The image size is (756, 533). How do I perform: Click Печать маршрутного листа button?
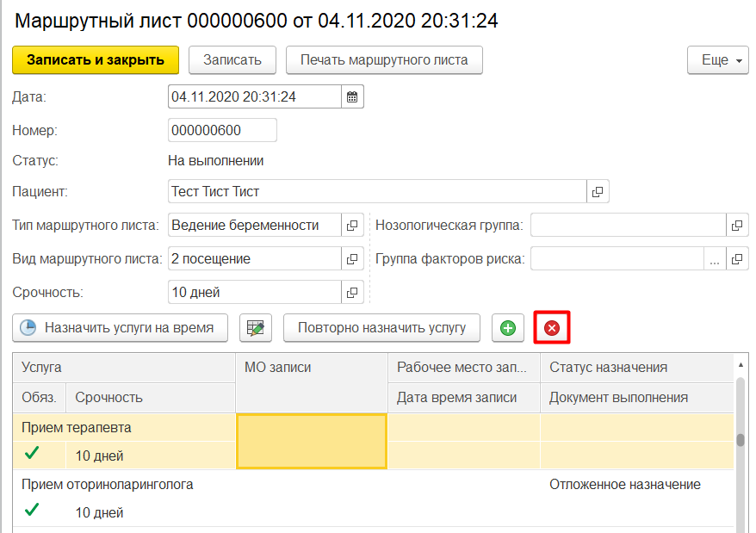point(384,60)
